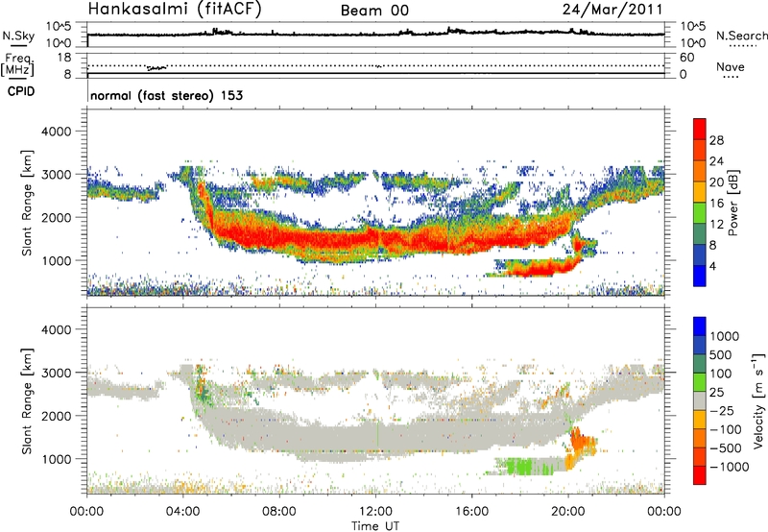Click the 2000 tick in power panel

56,217
